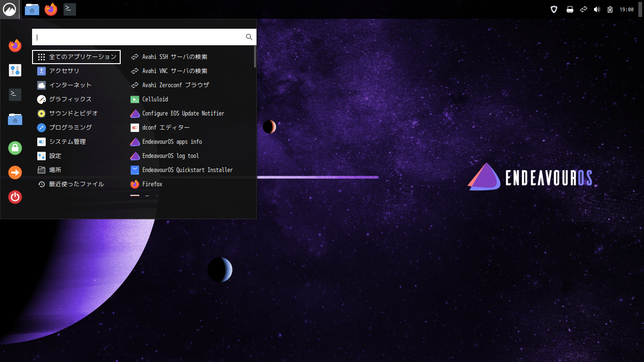Click the battery power tray icon

click(x=610, y=9)
